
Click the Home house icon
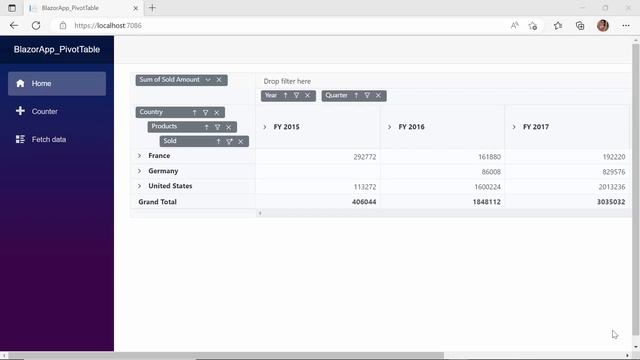pyautogui.click(x=20, y=83)
